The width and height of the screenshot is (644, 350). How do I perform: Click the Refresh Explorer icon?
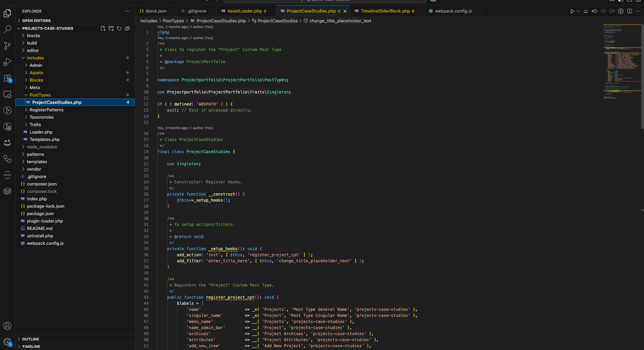click(119, 29)
